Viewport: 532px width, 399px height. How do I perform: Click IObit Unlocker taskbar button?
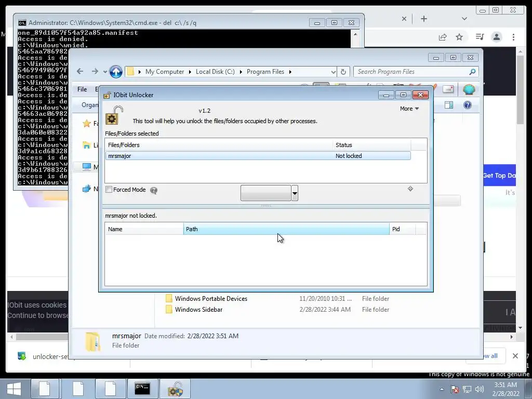pos(175,389)
